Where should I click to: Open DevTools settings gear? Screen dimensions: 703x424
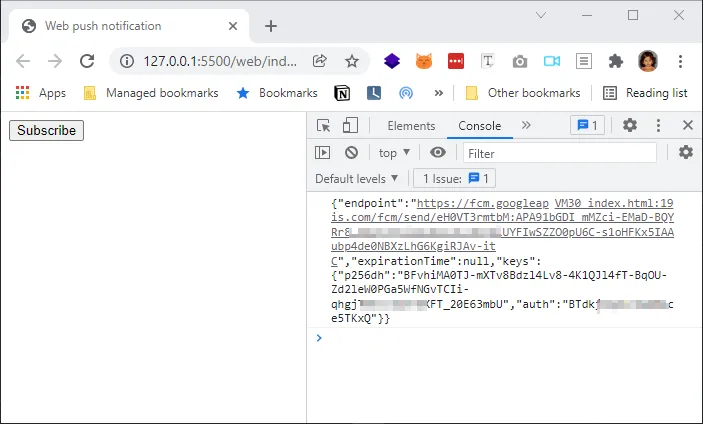click(630, 125)
